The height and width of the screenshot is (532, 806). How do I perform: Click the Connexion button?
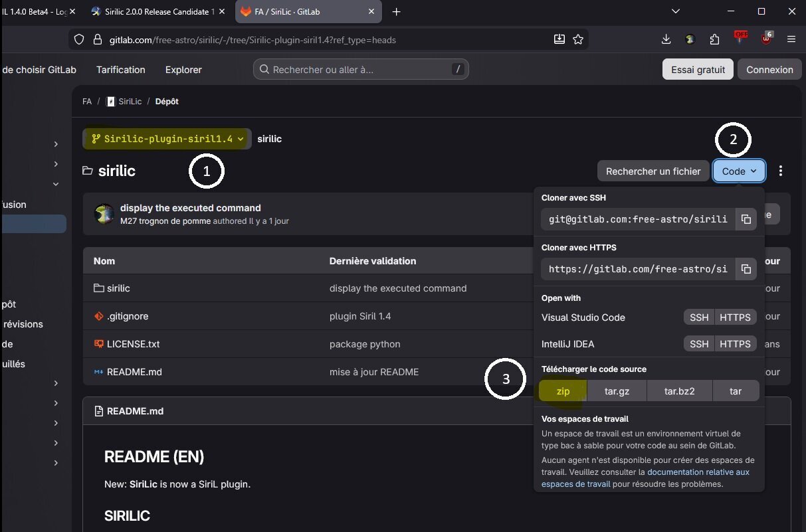coord(769,70)
